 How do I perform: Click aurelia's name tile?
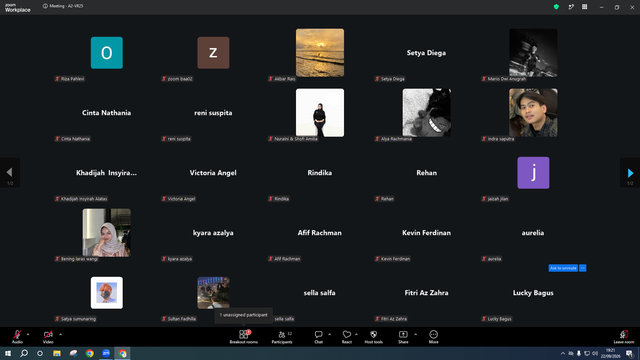[533, 233]
